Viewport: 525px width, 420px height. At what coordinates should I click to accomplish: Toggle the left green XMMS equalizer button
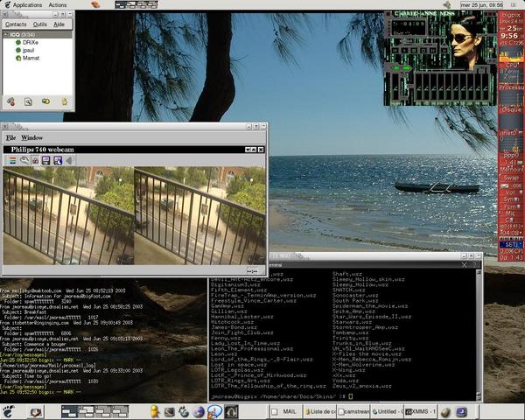tap(396, 68)
